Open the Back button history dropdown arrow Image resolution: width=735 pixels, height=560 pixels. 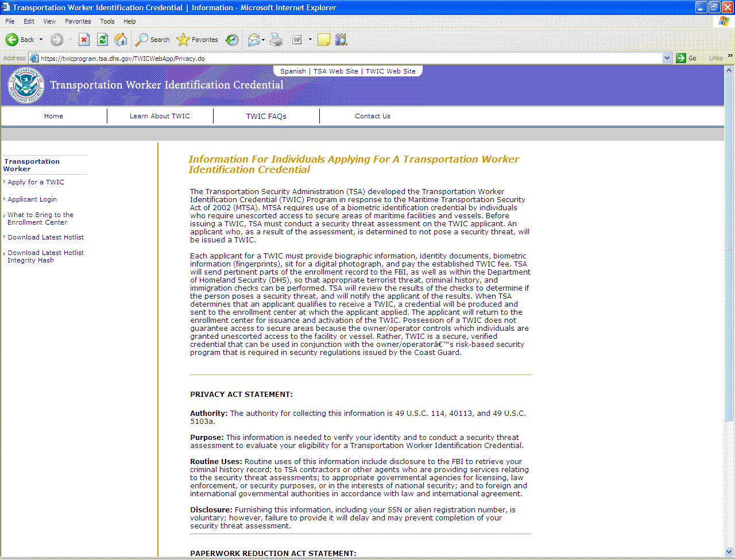[x=41, y=40]
